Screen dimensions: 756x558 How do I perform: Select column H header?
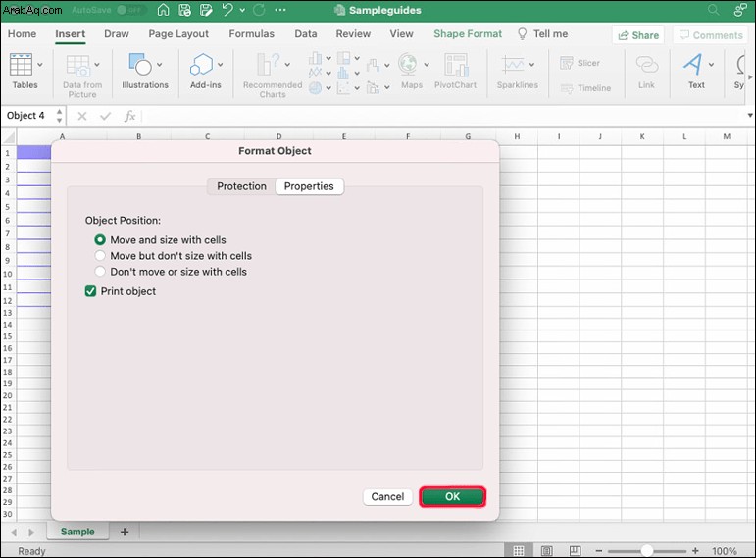coord(517,136)
